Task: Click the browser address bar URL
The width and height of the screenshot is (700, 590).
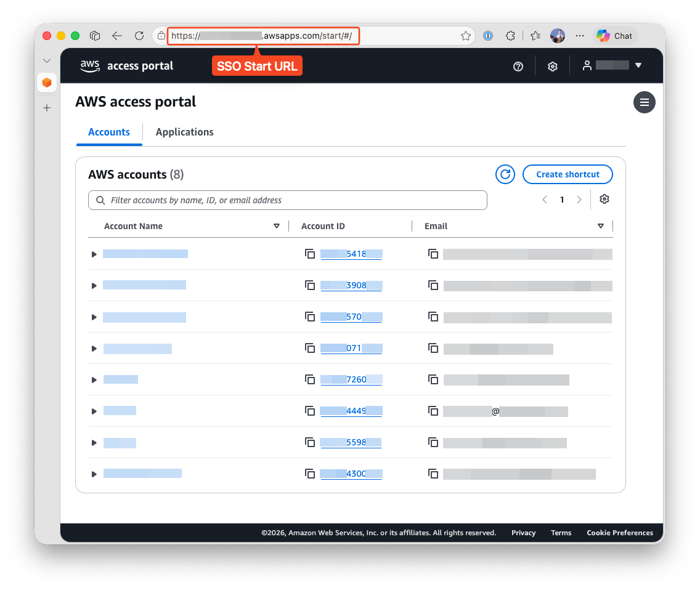Action: (263, 36)
